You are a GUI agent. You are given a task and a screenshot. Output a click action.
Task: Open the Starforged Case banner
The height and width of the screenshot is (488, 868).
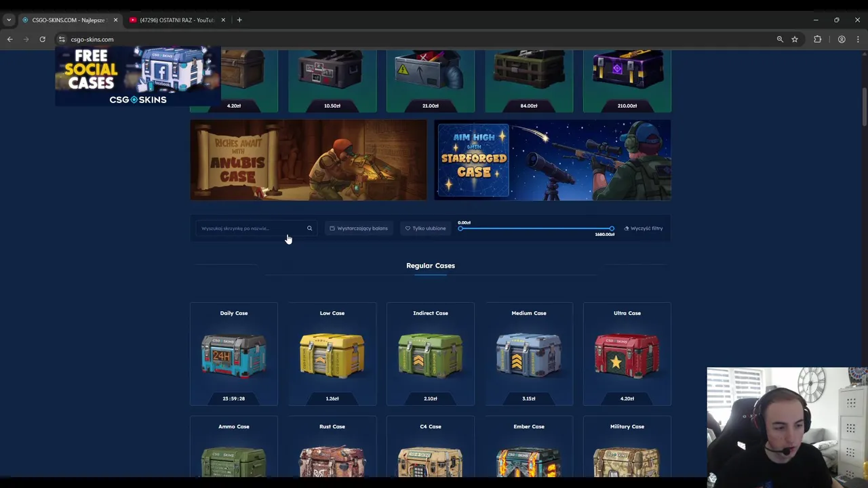(553, 160)
